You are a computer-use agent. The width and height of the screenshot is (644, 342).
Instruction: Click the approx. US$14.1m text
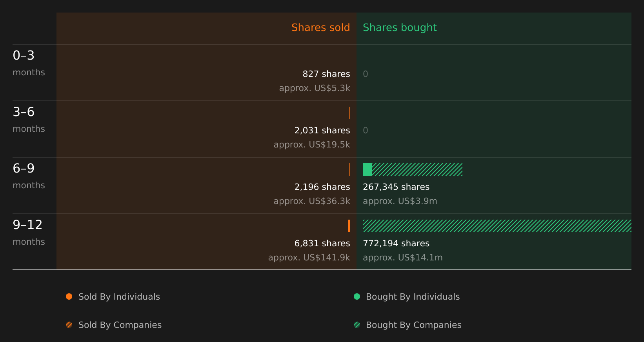[402, 258]
